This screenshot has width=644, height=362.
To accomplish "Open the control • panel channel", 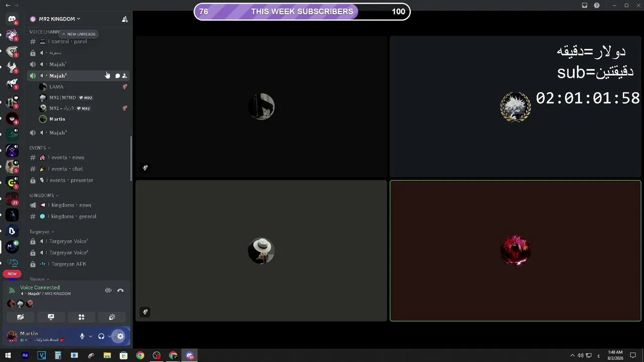I will coord(79,42).
